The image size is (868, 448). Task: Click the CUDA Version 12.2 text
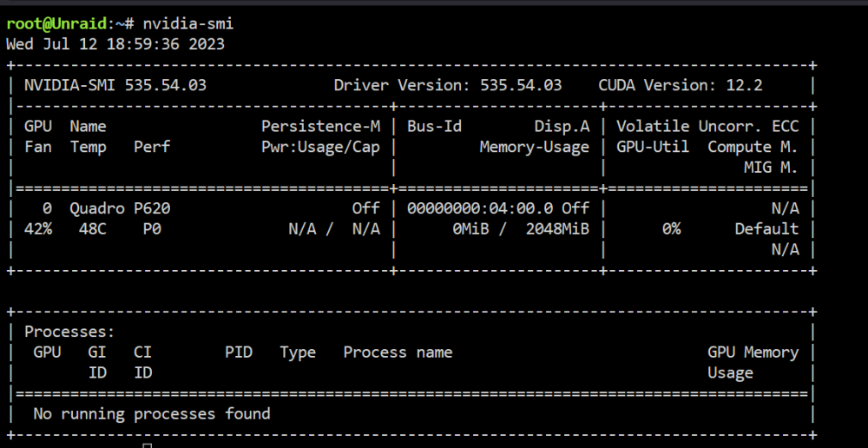point(681,85)
